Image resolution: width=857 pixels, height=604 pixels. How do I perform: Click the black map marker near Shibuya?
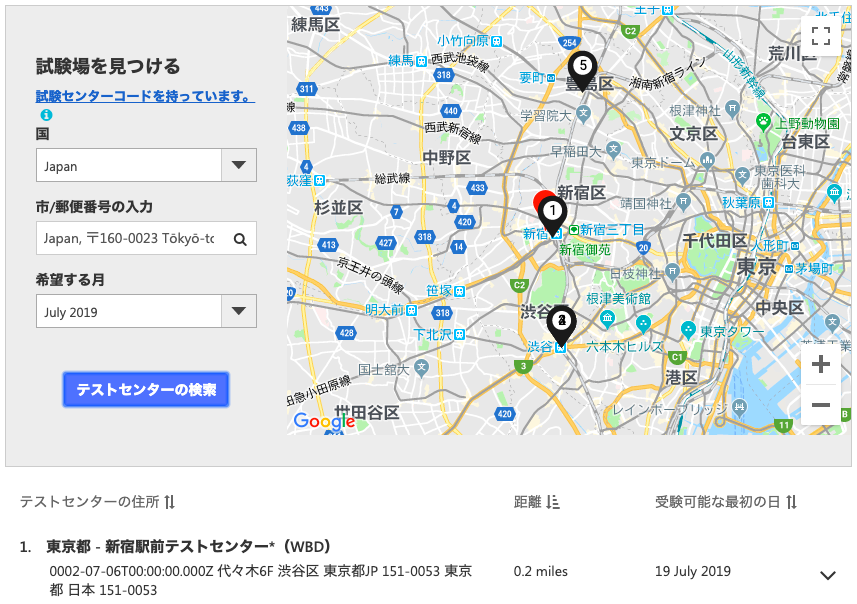562,322
